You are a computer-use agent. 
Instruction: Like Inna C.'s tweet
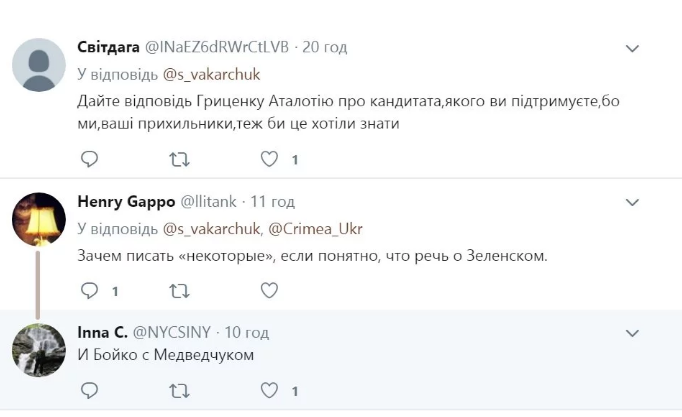[x=269, y=390]
